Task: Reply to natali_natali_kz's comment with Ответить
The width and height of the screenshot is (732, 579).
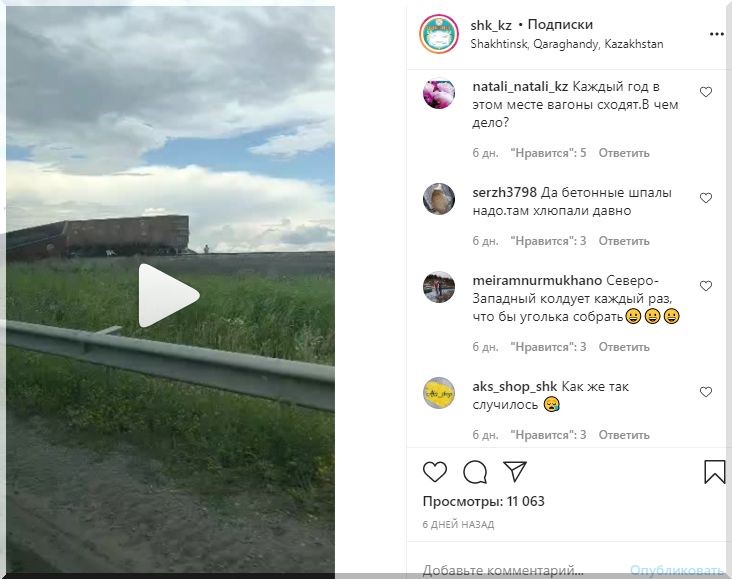Action: coord(624,153)
